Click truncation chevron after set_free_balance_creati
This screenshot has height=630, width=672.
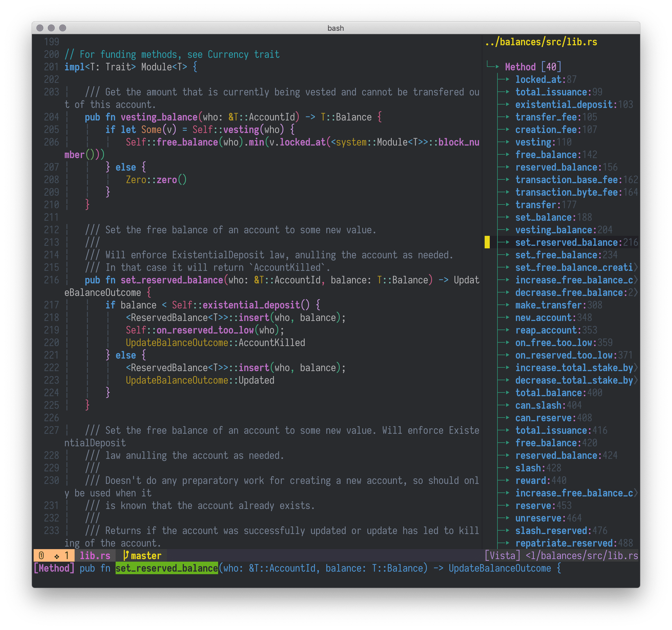click(636, 267)
